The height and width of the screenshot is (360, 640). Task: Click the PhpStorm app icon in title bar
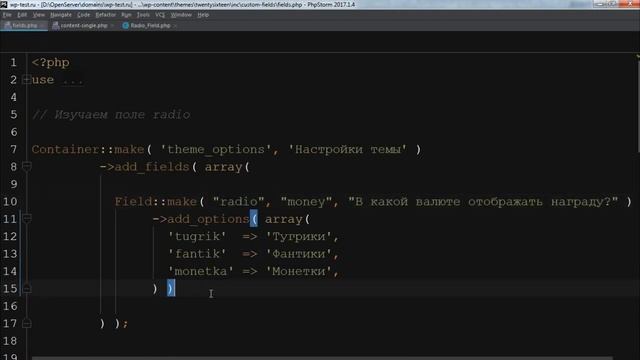pyautogui.click(x=3, y=4)
